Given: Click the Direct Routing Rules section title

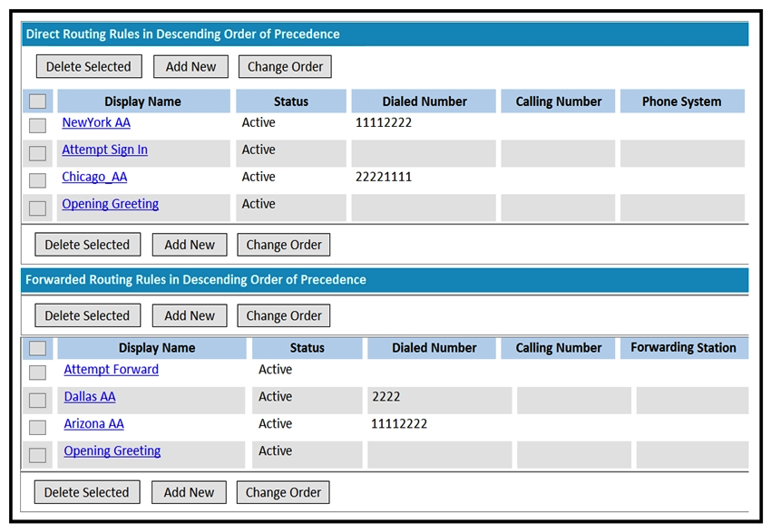Looking at the screenshot, I should tap(182, 34).
